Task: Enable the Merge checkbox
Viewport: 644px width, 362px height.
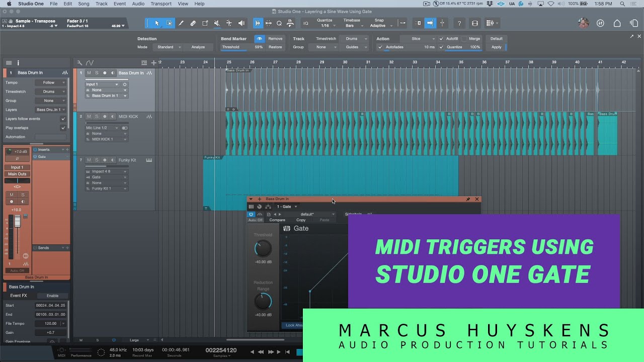Action: tap(464, 39)
